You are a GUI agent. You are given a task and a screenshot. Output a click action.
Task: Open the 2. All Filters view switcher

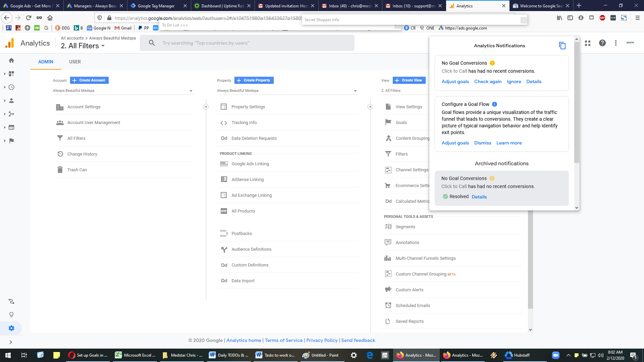pos(83,46)
